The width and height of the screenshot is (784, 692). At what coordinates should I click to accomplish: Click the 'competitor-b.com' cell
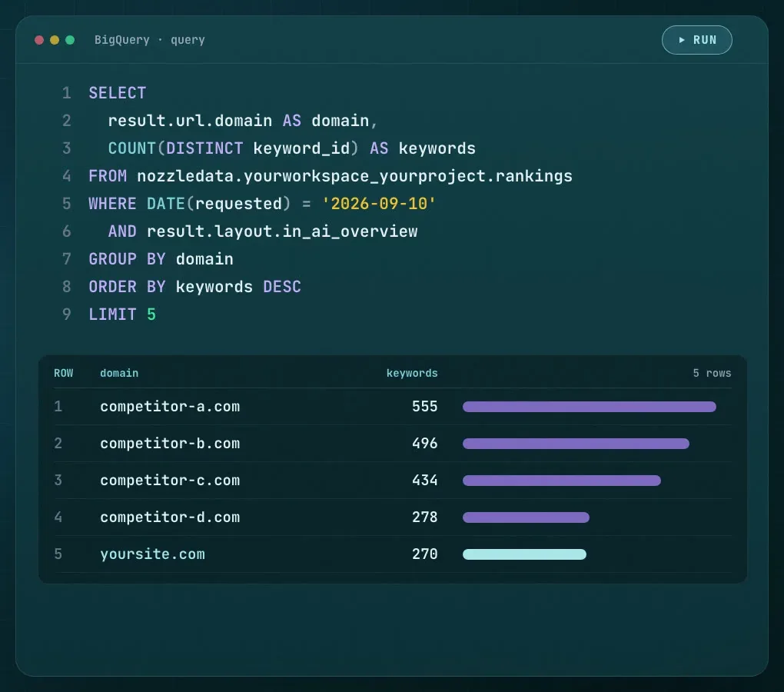pyautogui.click(x=170, y=444)
